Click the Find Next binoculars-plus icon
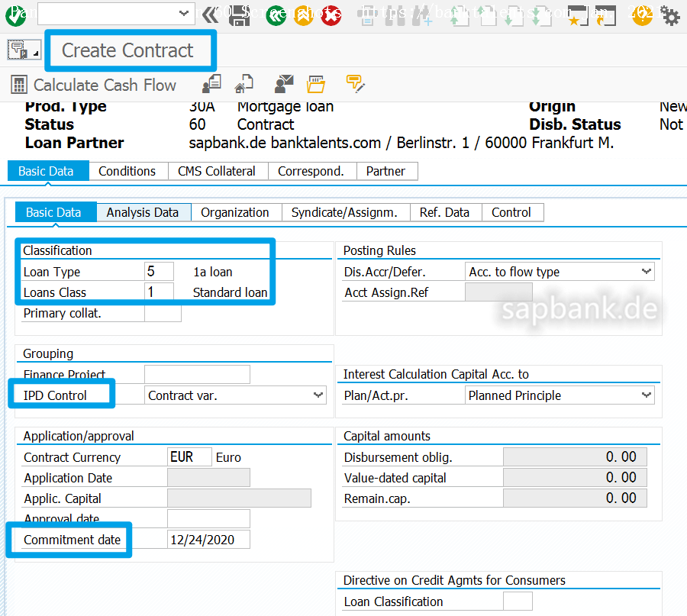687x616 pixels. (422, 16)
